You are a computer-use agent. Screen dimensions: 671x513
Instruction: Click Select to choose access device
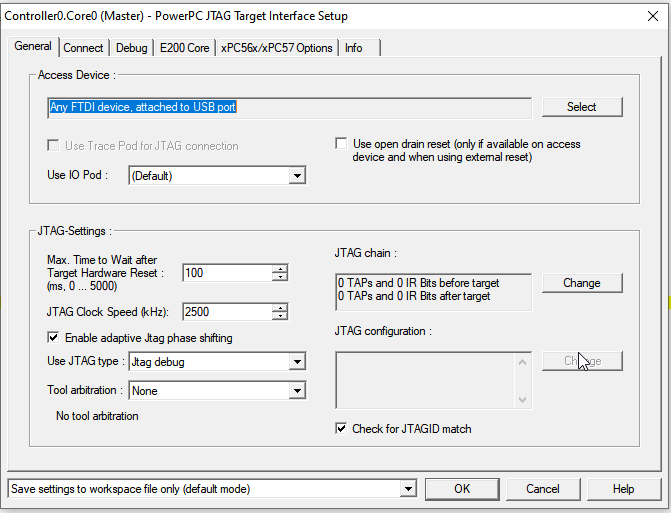(582, 107)
